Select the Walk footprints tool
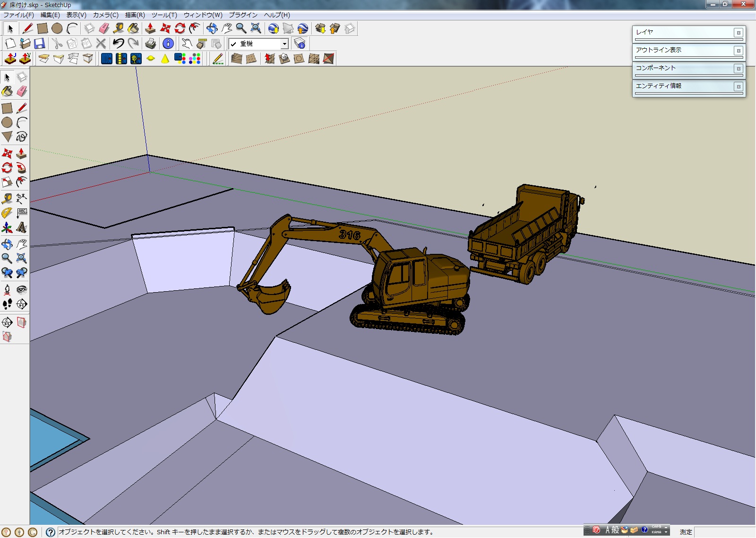The width and height of the screenshot is (756, 538). click(x=7, y=304)
